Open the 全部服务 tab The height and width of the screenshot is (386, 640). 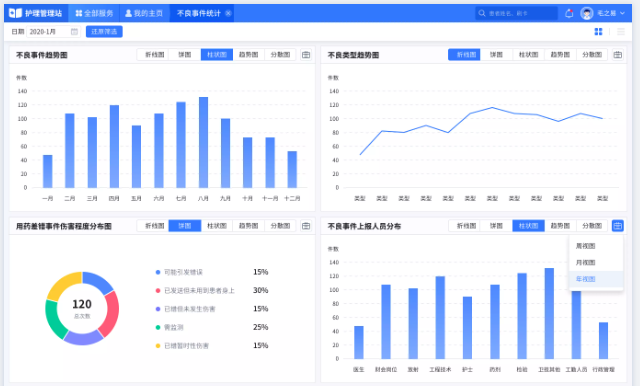[94, 13]
